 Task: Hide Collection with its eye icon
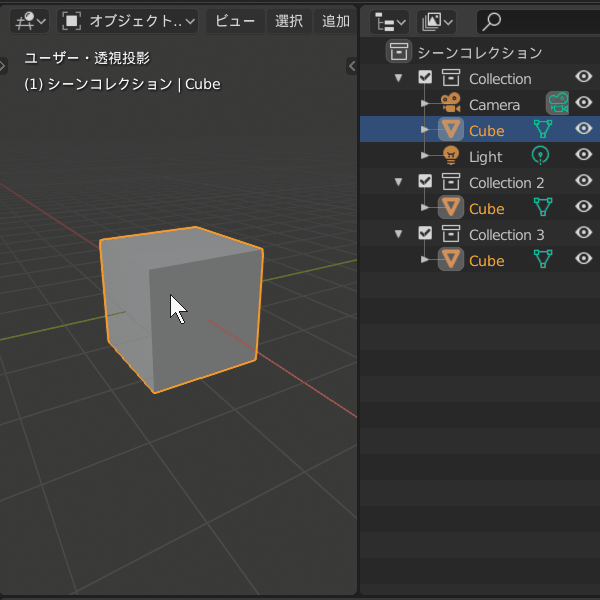[584, 77]
